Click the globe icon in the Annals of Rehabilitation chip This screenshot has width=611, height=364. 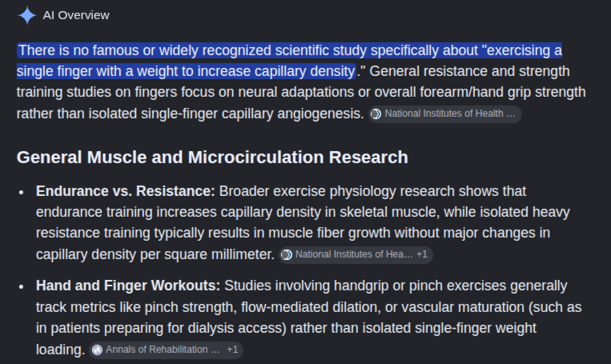pyautogui.click(x=97, y=350)
